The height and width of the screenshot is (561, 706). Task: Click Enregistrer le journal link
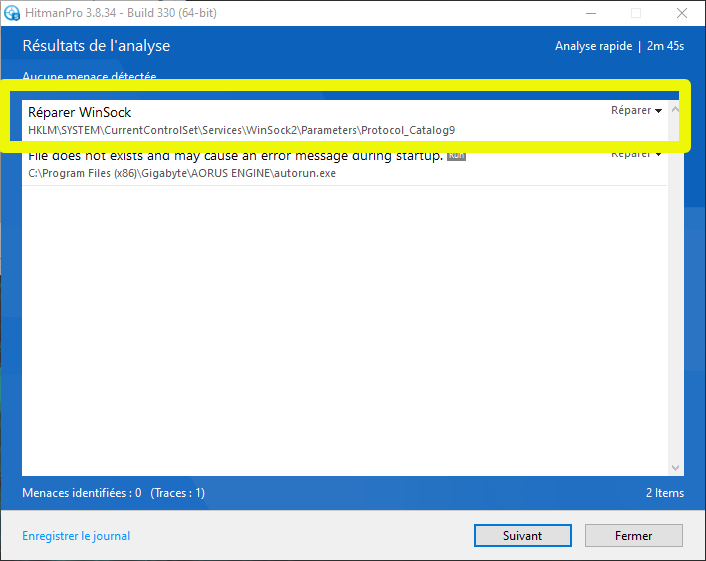pos(76,536)
